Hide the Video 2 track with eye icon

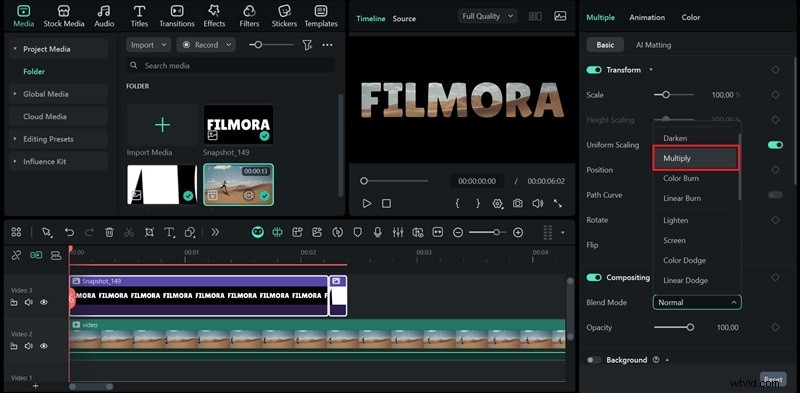click(44, 346)
